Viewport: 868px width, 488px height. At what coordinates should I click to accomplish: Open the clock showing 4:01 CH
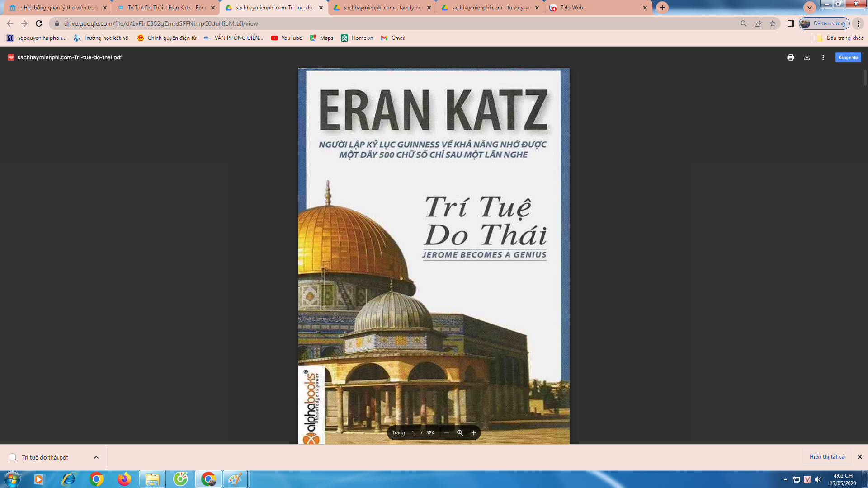(x=843, y=479)
